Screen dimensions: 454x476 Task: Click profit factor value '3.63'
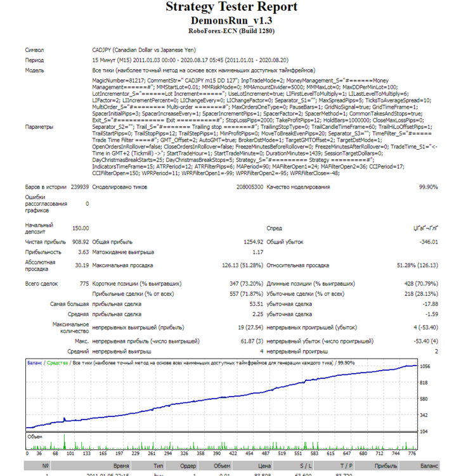tap(84, 252)
